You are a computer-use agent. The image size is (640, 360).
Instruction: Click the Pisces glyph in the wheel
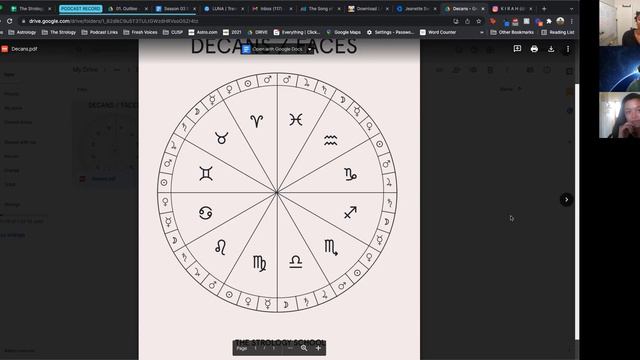pos(296,120)
